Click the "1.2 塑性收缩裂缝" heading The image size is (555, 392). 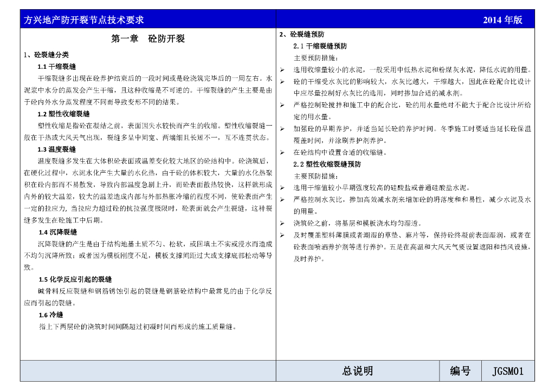(63, 114)
